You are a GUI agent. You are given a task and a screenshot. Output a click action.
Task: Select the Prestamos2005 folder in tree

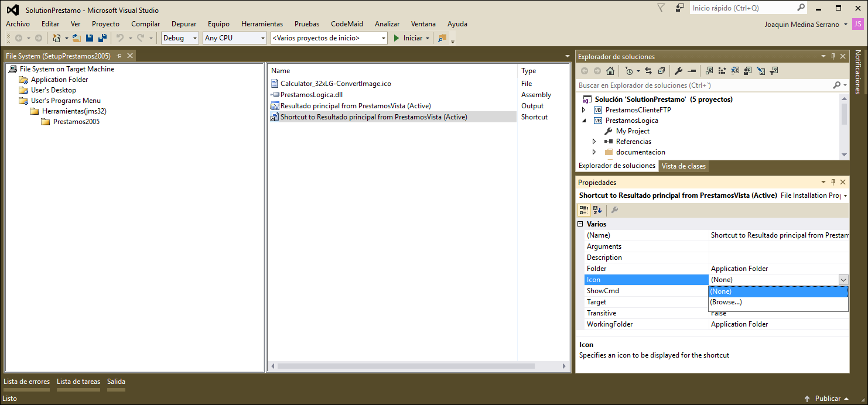[76, 122]
